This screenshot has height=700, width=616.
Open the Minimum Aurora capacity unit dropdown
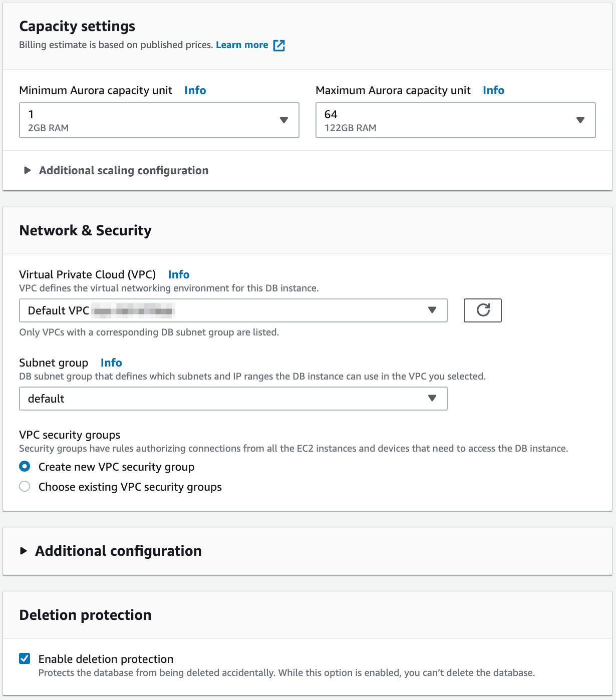(x=150, y=120)
